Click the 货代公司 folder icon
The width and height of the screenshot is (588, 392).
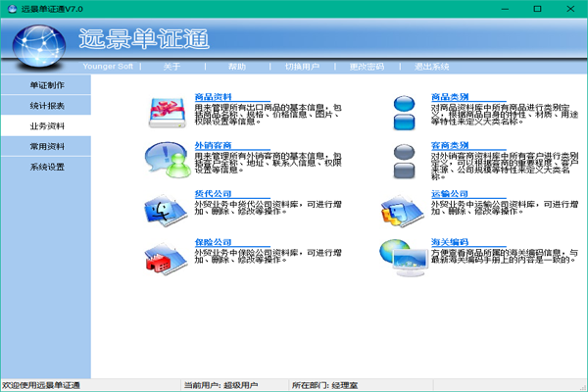pos(166,211)
